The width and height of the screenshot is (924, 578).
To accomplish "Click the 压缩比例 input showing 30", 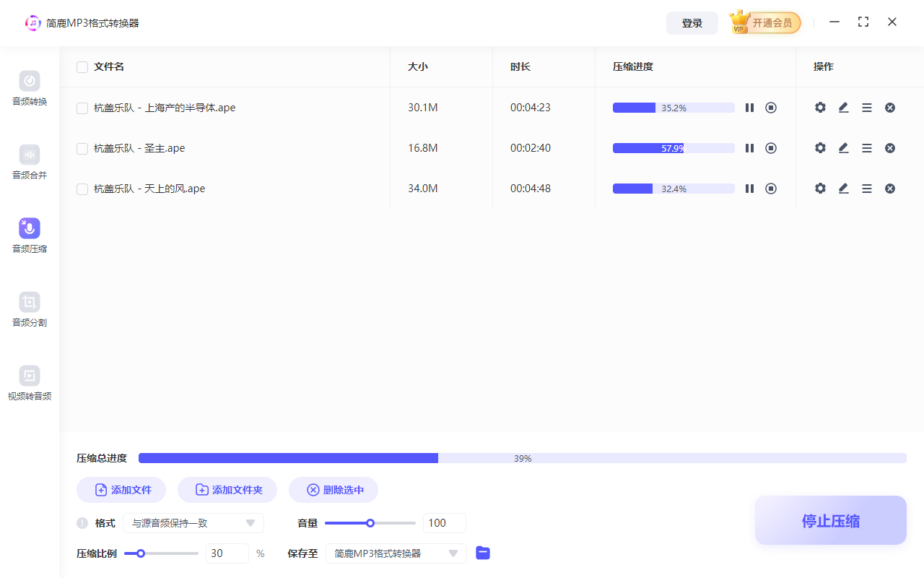I will point(227,553).
